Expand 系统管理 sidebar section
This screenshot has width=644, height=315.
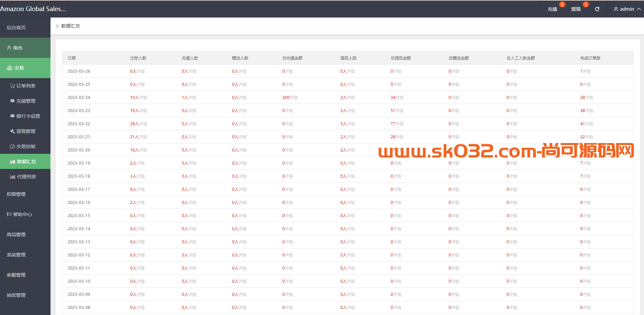click(x=25, y=255)
